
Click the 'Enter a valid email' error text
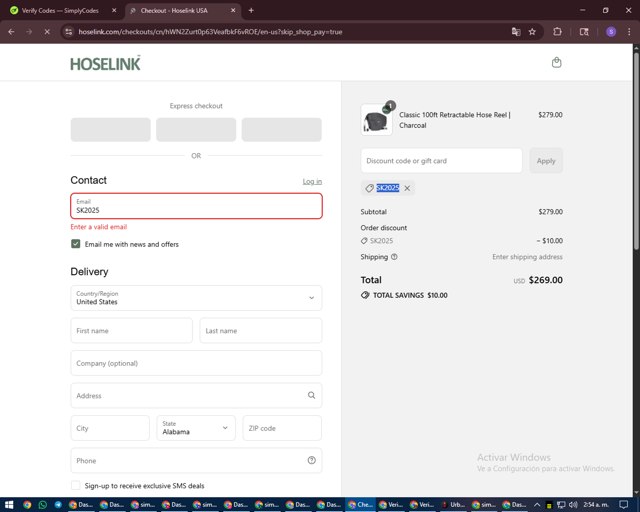click(x=99, y=227)
